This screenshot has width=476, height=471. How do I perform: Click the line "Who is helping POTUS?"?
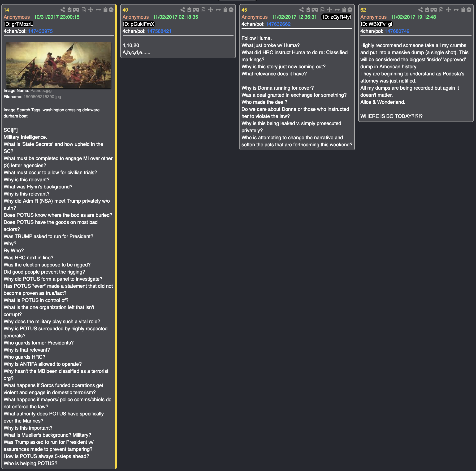click(x=30, y=463)
